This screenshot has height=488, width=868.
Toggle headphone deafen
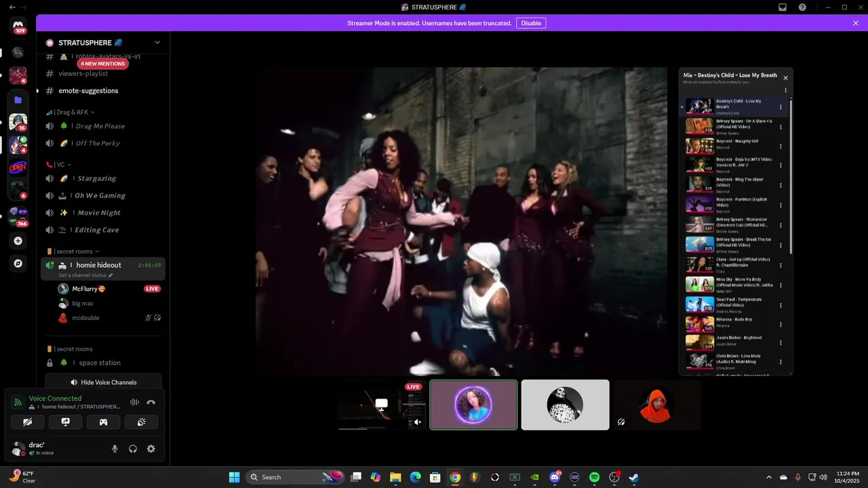tap(133, 449)
